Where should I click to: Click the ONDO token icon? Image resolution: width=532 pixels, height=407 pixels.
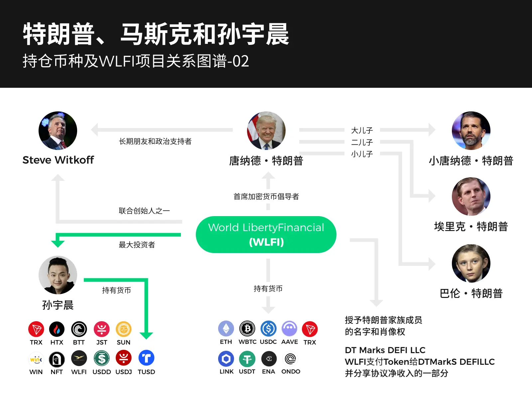(x=290, y=359)
